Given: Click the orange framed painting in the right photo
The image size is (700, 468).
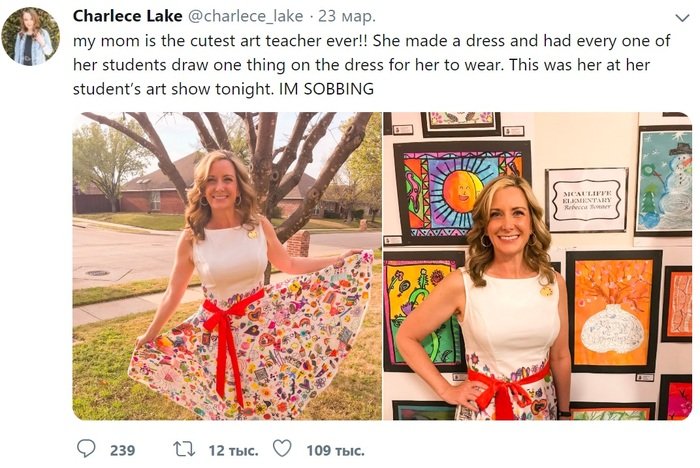Looking at the screenshot, I should (613, 310).
